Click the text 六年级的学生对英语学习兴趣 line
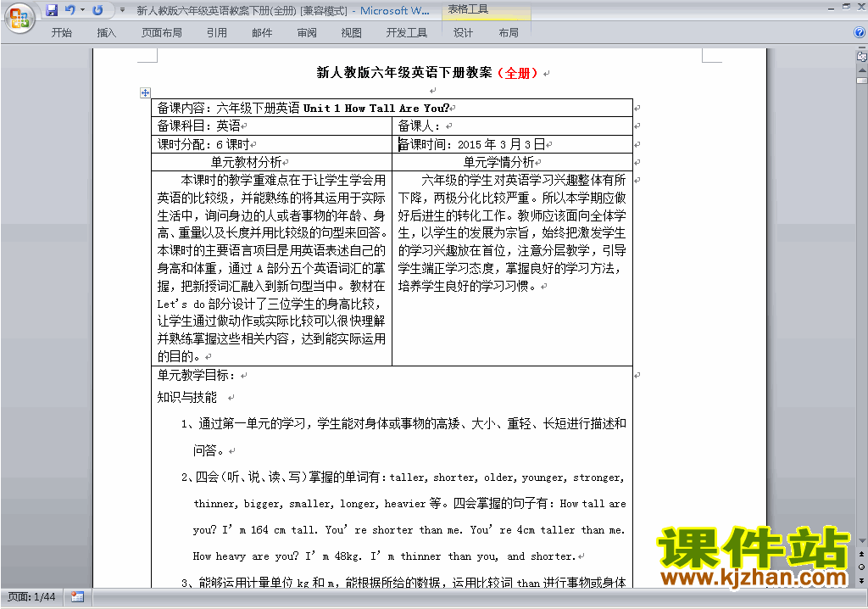Viewport: 868px width, 609px height. point(523,180)
